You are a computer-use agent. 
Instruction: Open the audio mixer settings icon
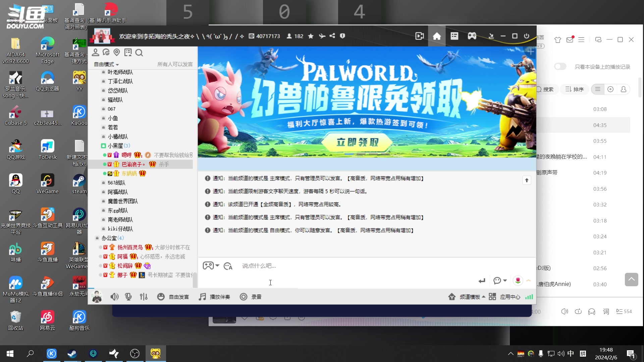(x=144, y=297)
